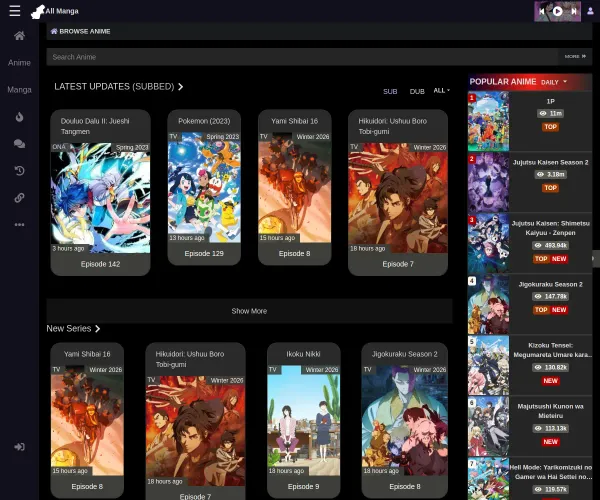This screenshot has height=500, width=600.
Task: Open Jujutsu Kaisen Season 2 popular entry
Action: click(x=551, y=162)
